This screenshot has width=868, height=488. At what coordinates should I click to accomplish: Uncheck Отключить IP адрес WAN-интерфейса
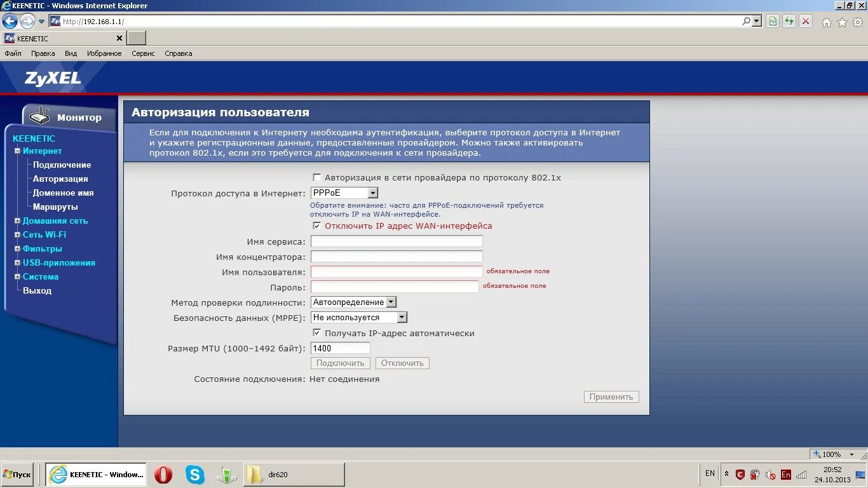click(317, 226)
